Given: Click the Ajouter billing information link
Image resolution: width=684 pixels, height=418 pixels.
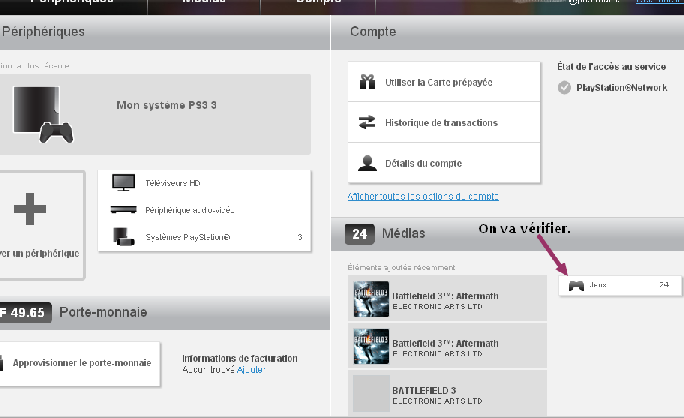Looking at the screenshot, I should coord(250,370).
